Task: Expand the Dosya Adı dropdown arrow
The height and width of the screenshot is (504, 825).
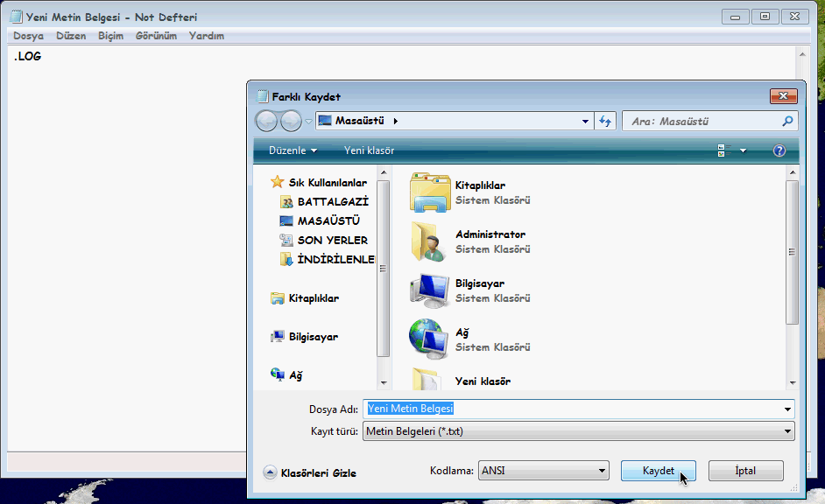Action: click(x=787, y=409)
